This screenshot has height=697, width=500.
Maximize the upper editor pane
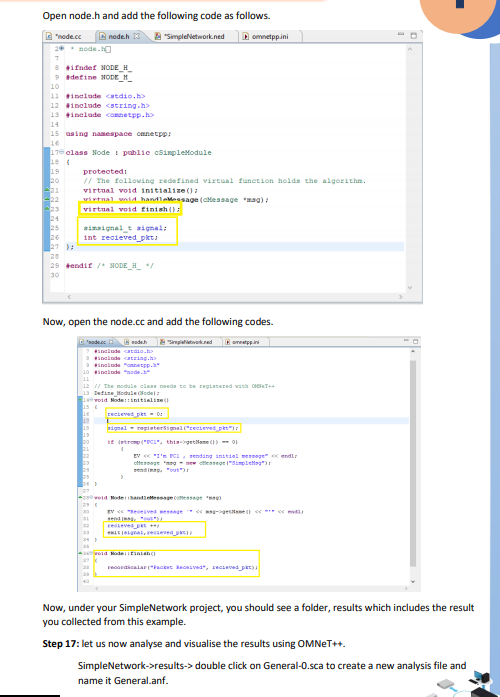[413, 35]
